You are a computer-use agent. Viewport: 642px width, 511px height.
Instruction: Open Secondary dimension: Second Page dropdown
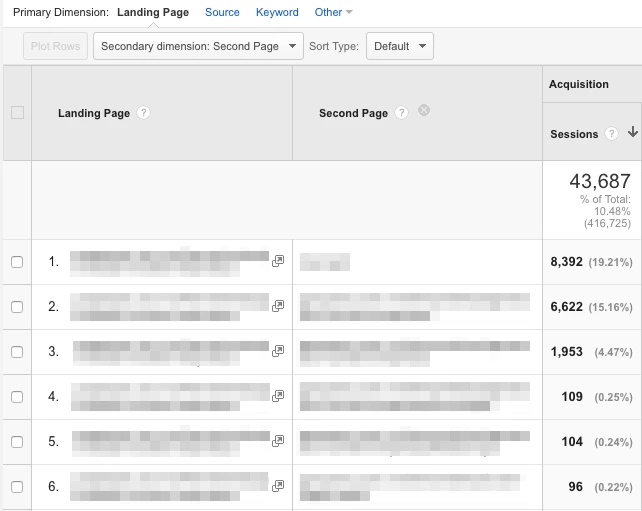(x=198, y=46)
